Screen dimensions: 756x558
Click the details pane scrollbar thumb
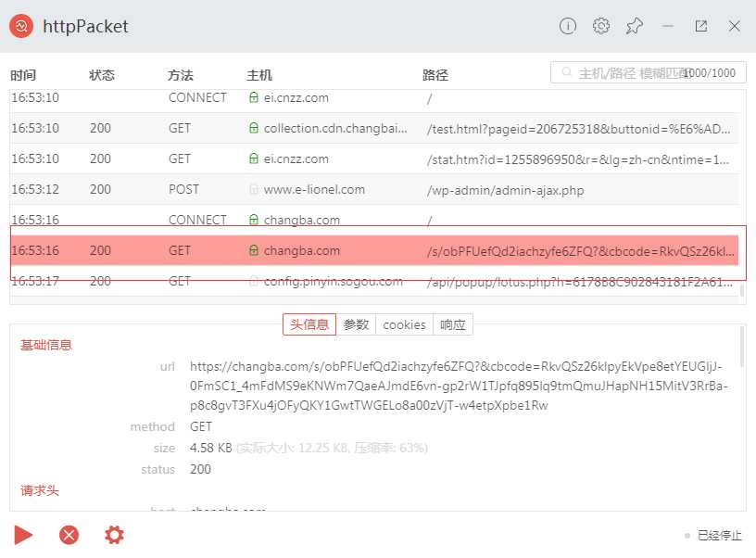pyautogui.click(x=741, y=347)
